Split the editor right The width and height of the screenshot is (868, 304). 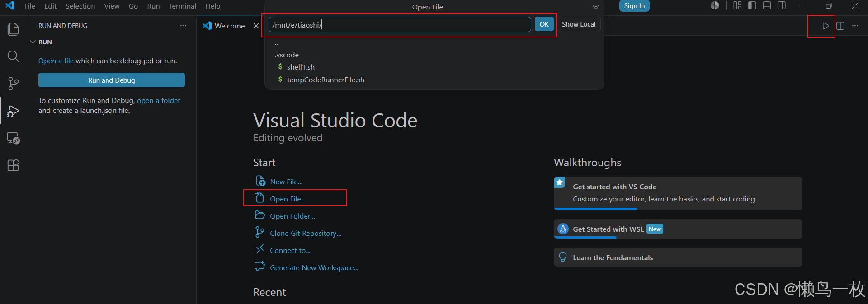[840, 26]
